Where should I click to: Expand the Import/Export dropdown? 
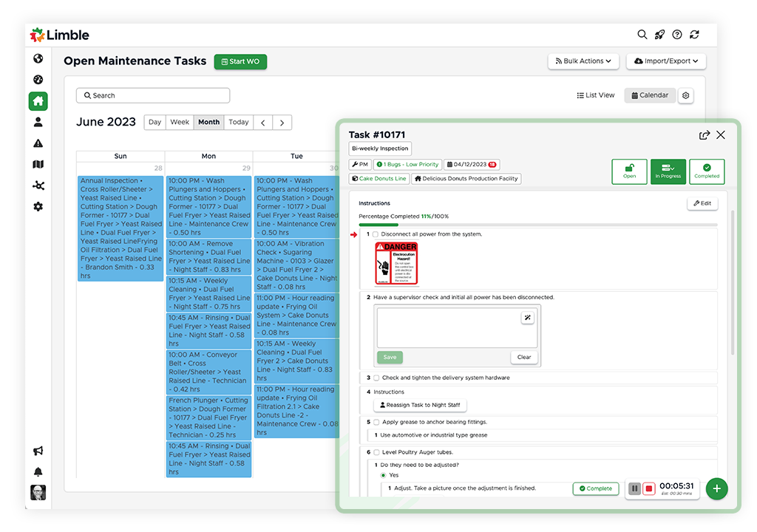pyautogui.click(x=666, y=61)
